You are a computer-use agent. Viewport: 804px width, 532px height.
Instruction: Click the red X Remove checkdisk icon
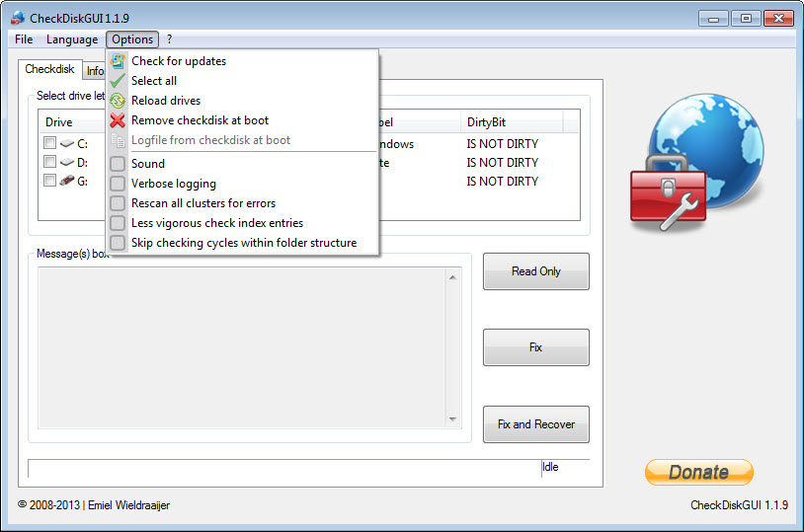tap(118, 120)
